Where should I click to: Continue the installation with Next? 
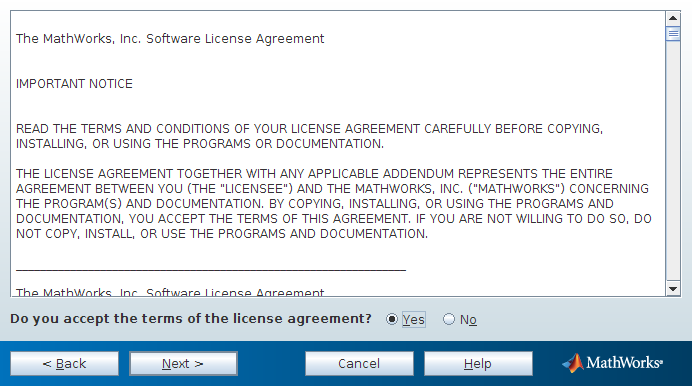(183, 364)
